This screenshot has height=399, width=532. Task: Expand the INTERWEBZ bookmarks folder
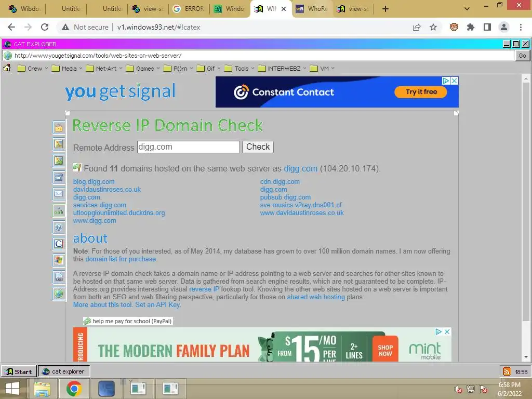tap(282, 69)
